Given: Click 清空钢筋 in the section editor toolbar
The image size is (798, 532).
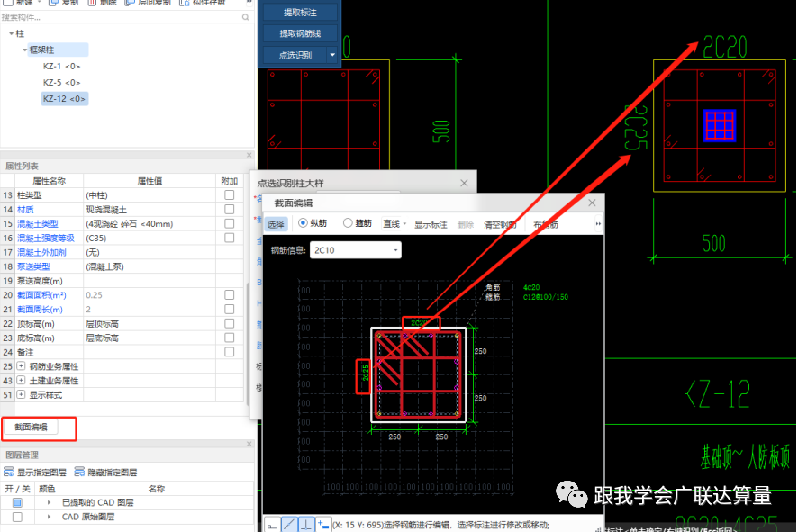Looking at the screenshot, I should tap(500, 224).
